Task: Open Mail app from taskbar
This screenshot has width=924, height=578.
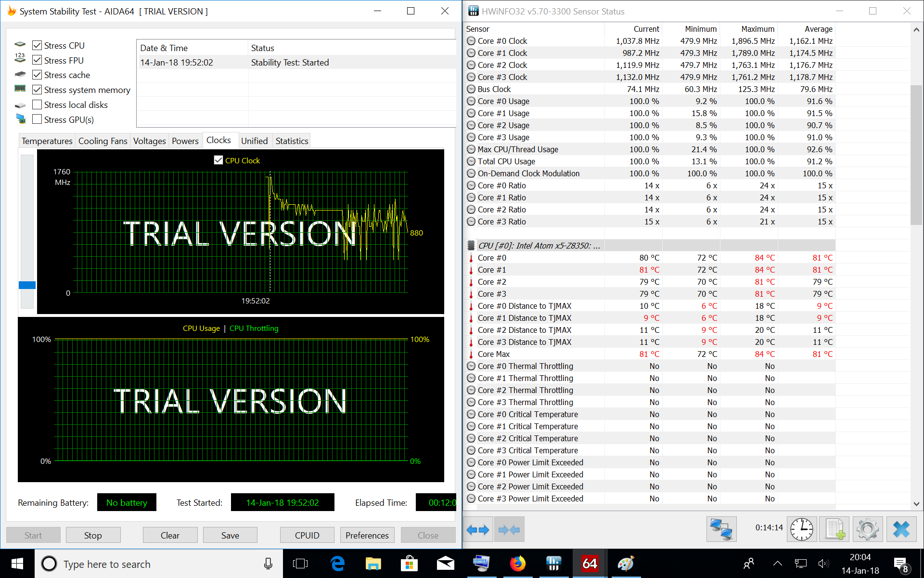Action: tap(445, 564)
